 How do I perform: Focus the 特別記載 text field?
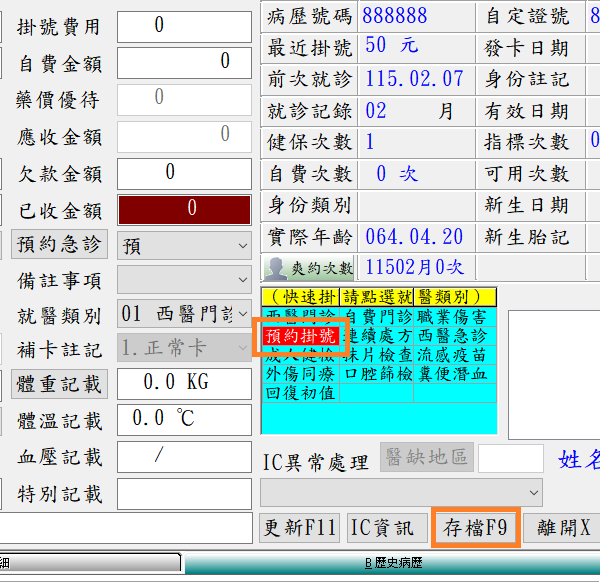coord(183,493)
